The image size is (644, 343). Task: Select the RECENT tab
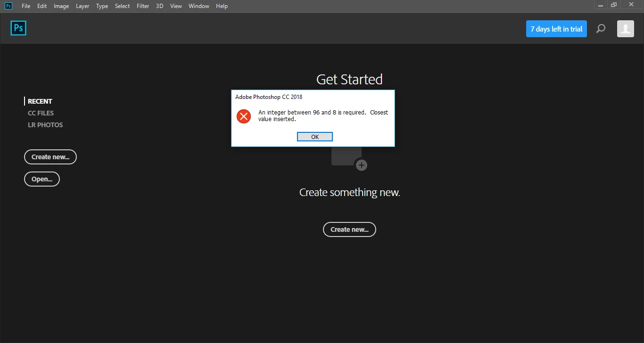click(x=40, y=101)
